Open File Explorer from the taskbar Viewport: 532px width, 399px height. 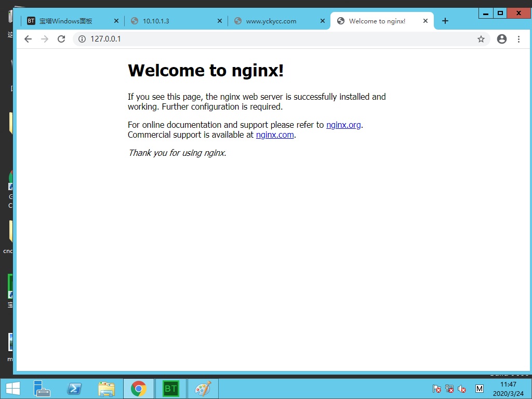point(107,389)
